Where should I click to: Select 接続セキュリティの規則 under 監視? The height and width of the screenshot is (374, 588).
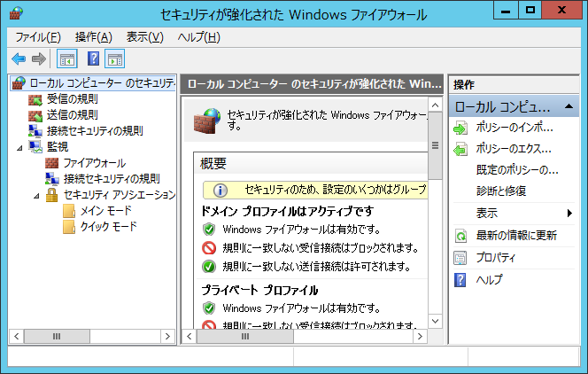112,178
